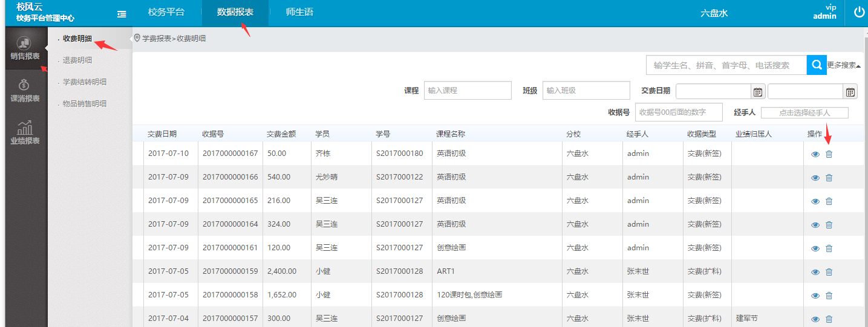The width and height of the screenshot is (868, 327).
Task: Click the 收据类型 column header
Action: point(702,134)
